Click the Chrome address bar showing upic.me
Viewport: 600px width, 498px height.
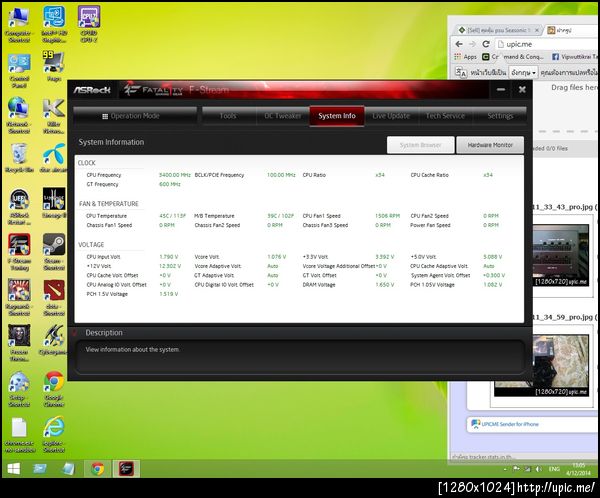point(546,44)
